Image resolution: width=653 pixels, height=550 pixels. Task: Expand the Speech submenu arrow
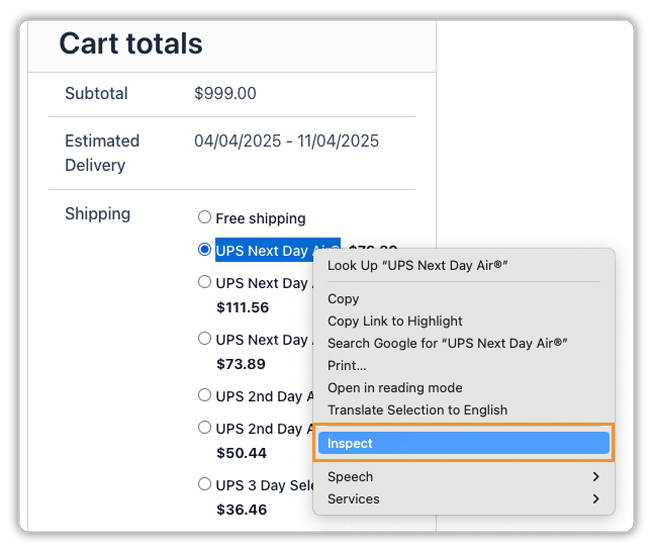coord(596,477)
